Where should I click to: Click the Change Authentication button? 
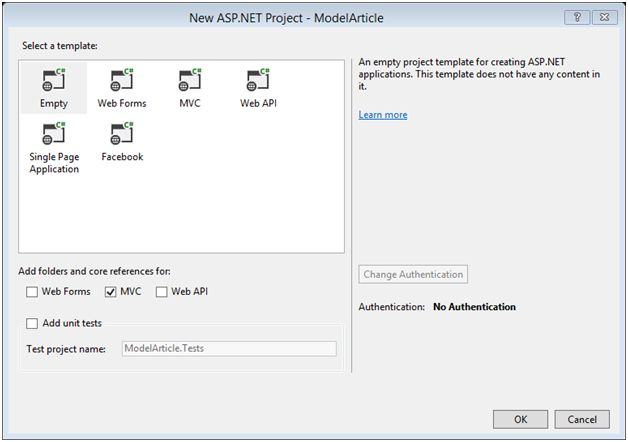tap(413, 274)
